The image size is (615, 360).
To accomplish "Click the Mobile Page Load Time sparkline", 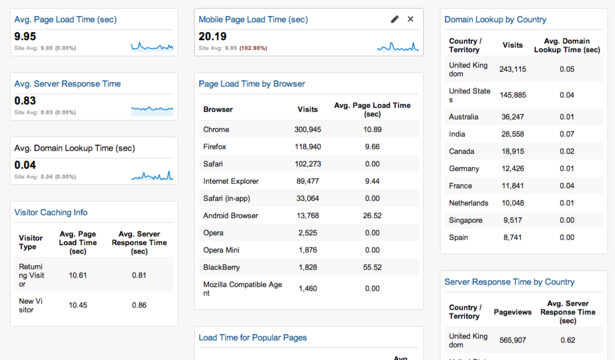I will tap(398, 47).
